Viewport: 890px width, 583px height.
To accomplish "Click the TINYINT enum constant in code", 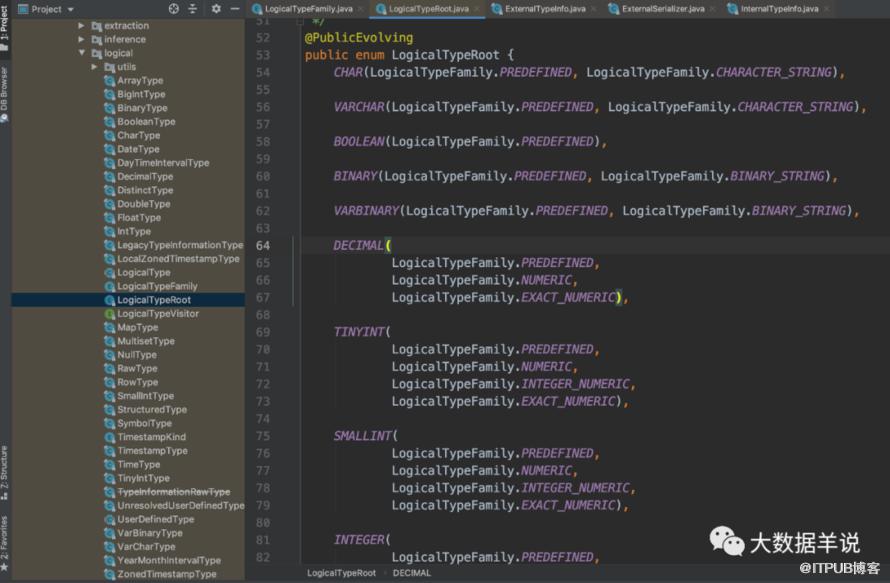I will [x=359, y=332].
